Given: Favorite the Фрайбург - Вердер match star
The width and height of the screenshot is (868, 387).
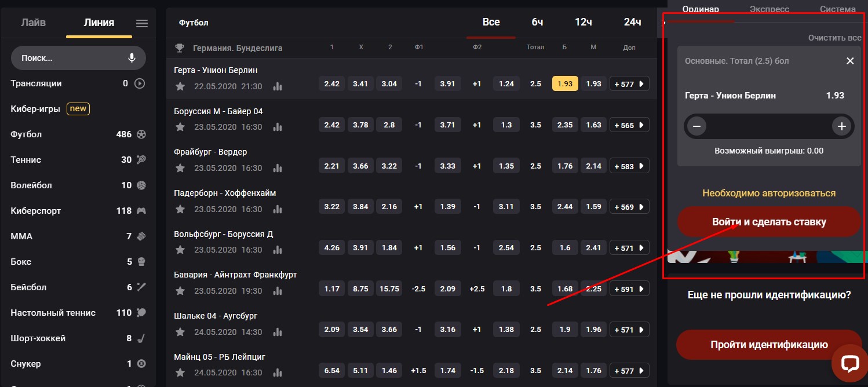Looking at the screenshot, I should [180, 168].
